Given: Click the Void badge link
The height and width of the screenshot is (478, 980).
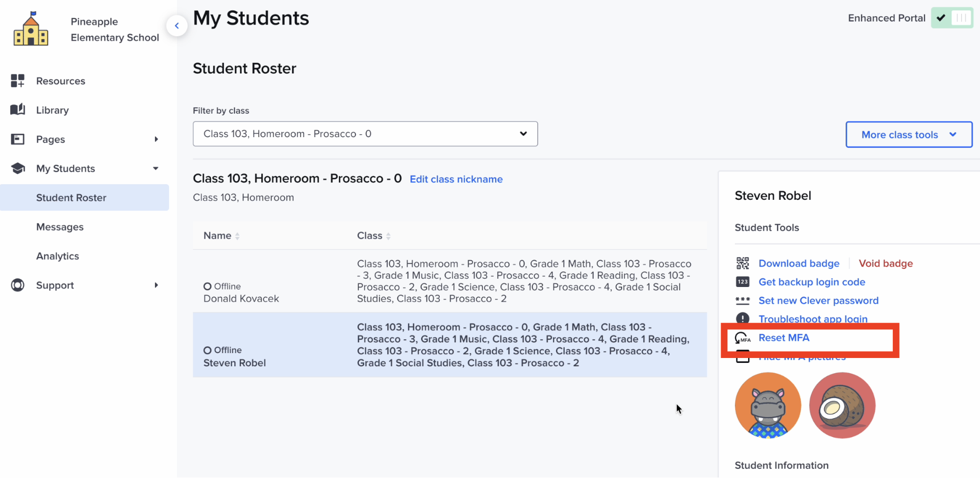Looking at the screenshot, I should coord(885,263).
